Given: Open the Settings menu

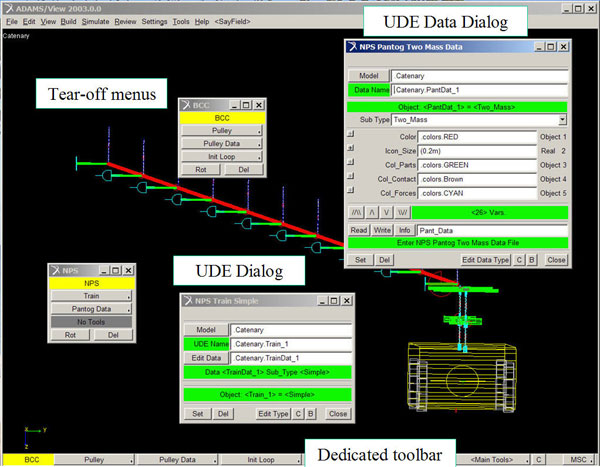Looking at the screenshot, I should (x=154, y=22).
